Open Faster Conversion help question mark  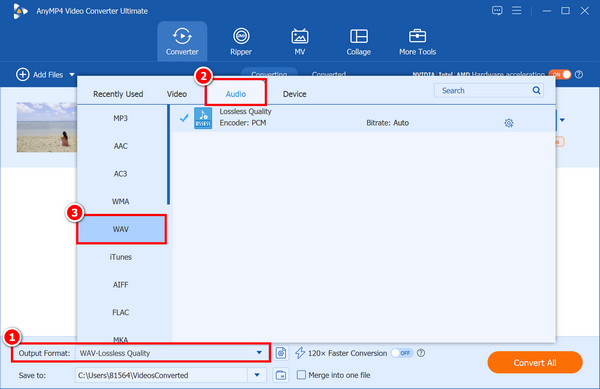421,353
